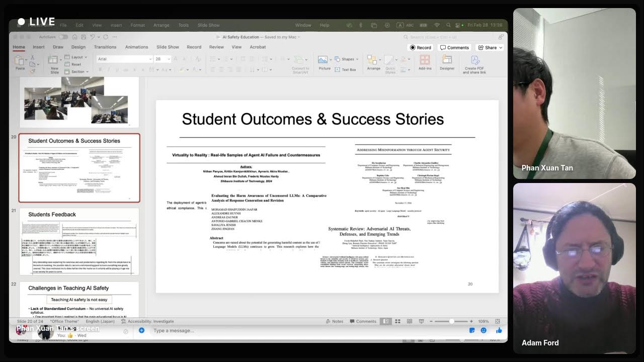Insert a New Slide
The height and width of the screenshot is (362, 644).
54,64
